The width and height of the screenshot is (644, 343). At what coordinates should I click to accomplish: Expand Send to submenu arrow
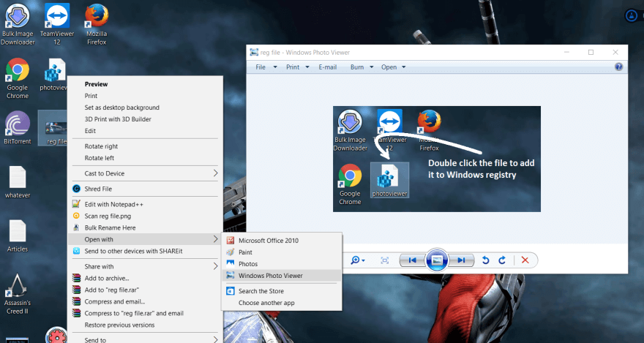click(x=215, y=339)
